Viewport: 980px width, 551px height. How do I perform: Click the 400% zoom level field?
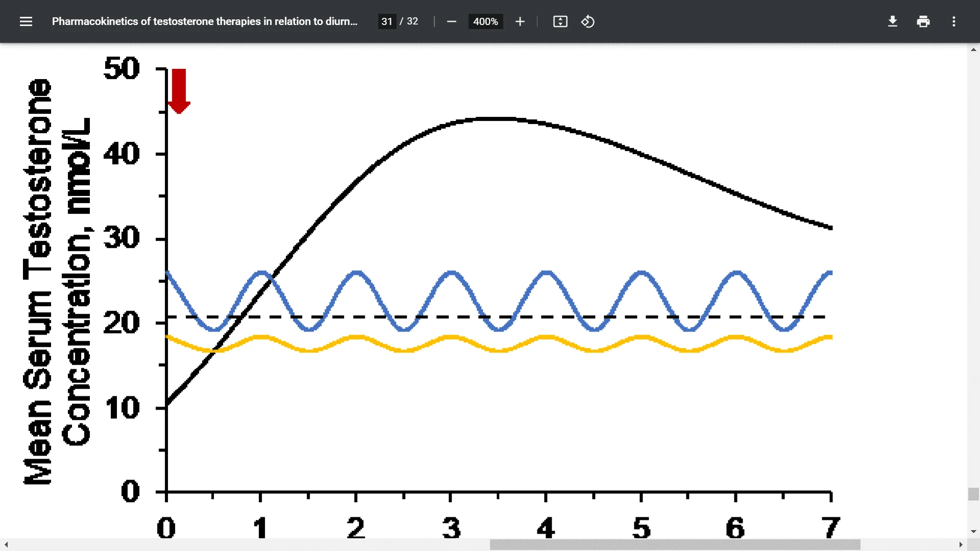485,21
